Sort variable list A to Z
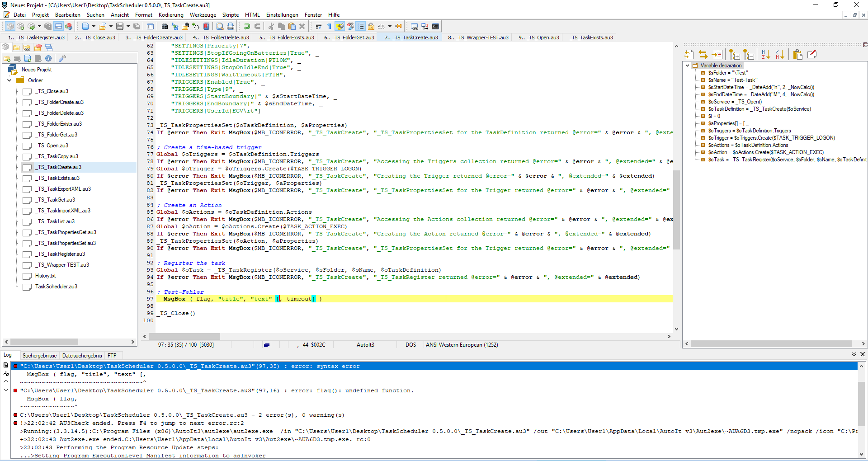 765,55
